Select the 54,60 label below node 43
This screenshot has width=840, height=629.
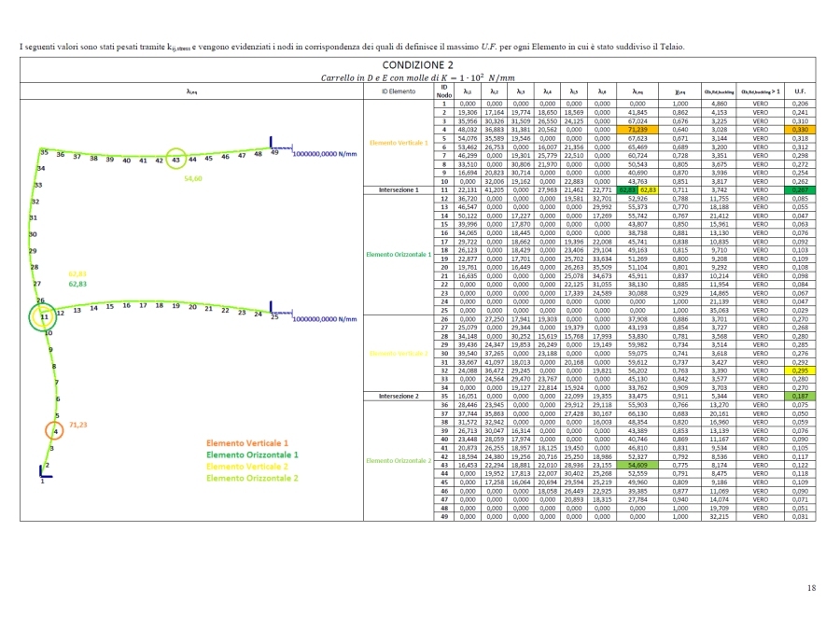point(193,177)
